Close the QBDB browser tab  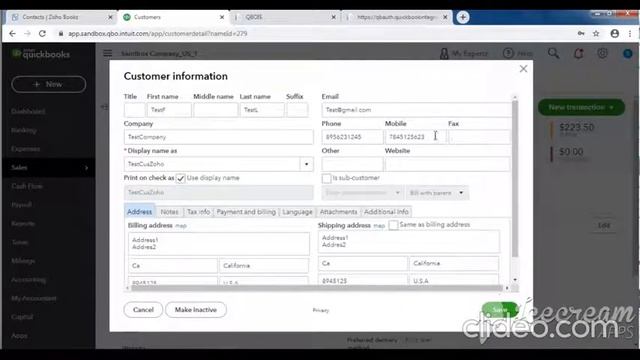tap(333, 17)
